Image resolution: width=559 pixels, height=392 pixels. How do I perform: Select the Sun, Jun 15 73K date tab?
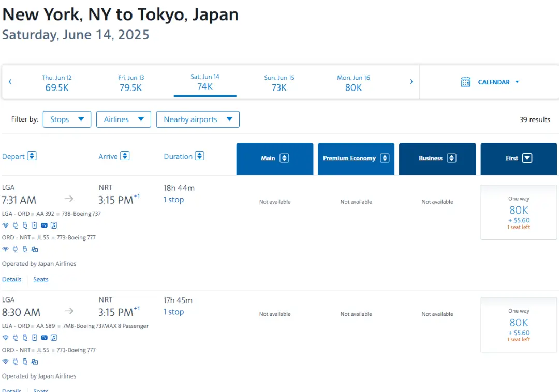coord(279,83)
